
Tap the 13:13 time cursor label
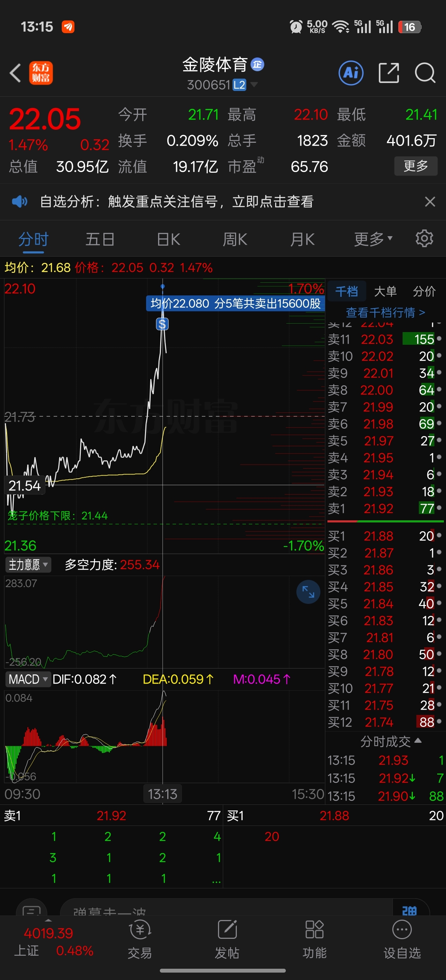point(163,794)
